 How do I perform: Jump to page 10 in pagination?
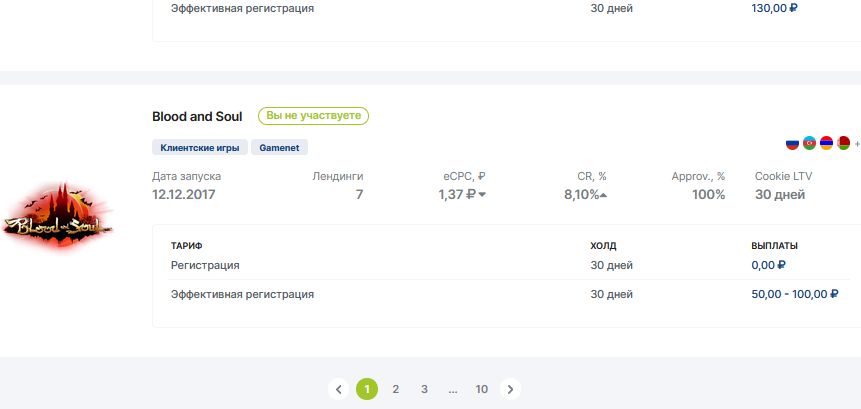pyautogui.click(x=482, y=389)
